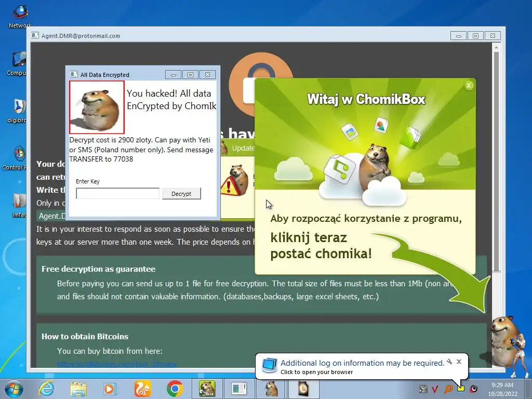This screenshot has height=399, width=532.
Task: Click the Enter Key input field
Action: (x=117, y=193)
